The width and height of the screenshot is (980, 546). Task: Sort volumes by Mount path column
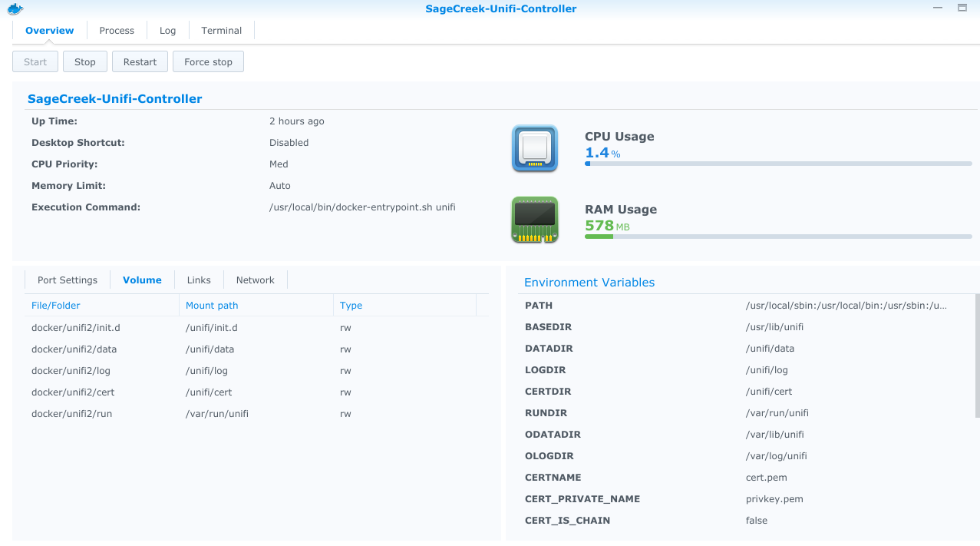coord(212,305)
